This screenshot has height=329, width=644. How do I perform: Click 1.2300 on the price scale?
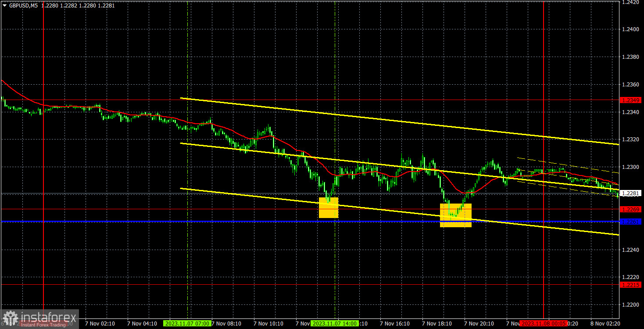tap(631, 167)
